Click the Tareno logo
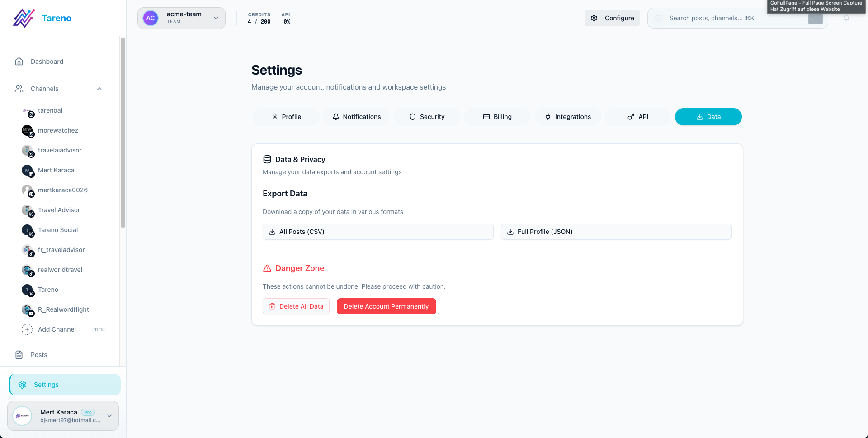This screenshot has height=438, width=868. coord(42,18)
